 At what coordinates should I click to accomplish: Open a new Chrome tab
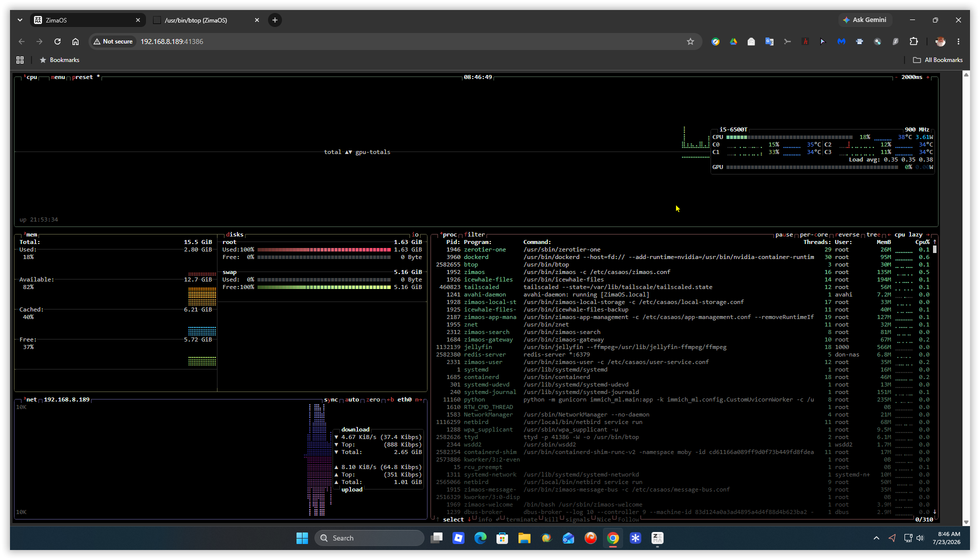(x=275, y=20)
